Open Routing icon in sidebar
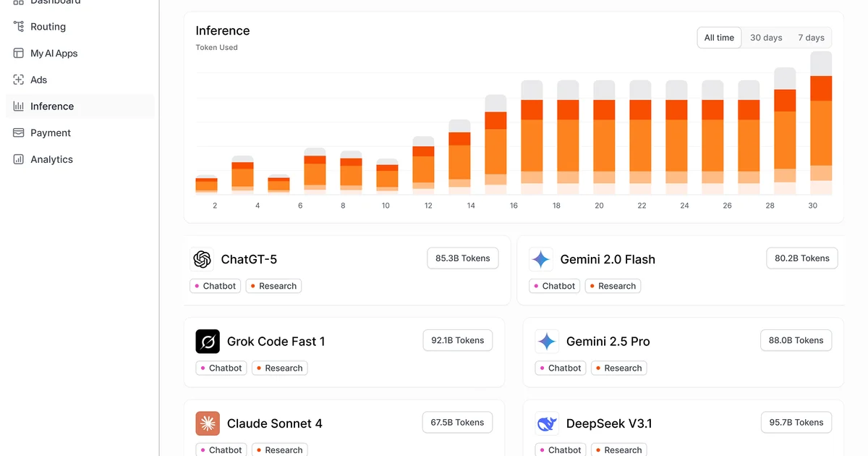Image resolution: width=868 pixels, height=456 pixels. point(19,27)
